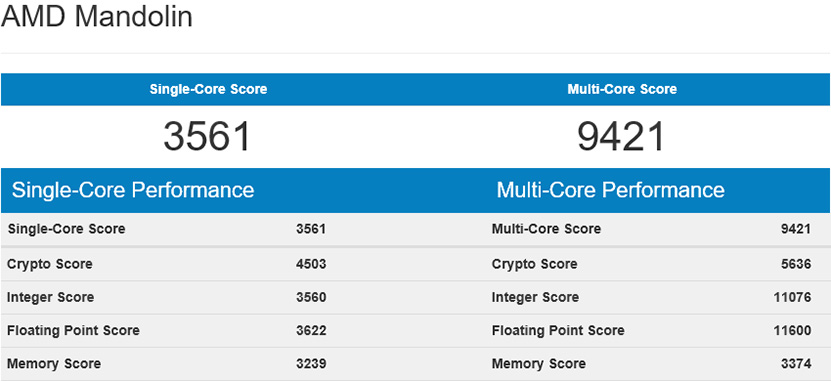Select the Multi-Core Score header label
Viewport: 831px width, 381px height.
[x=622, y=89]
